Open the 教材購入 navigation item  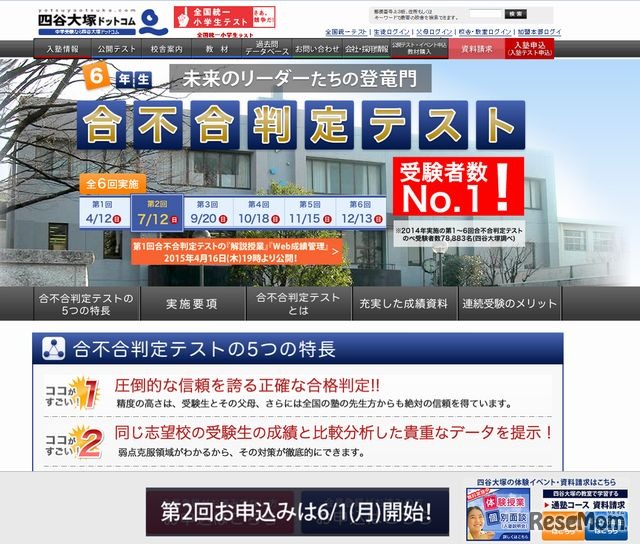[419, 49]
